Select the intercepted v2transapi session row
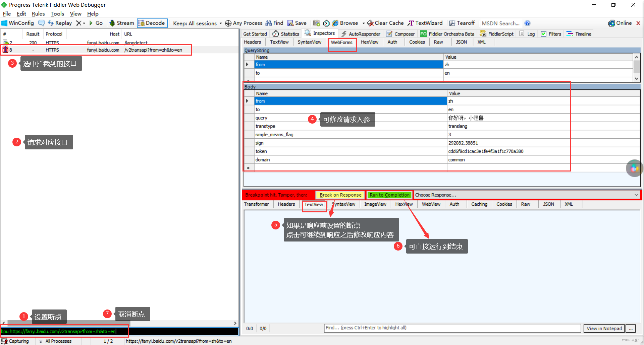Image resolution: width=644 pixels, height=345 pixels. (x=119, y=50)
